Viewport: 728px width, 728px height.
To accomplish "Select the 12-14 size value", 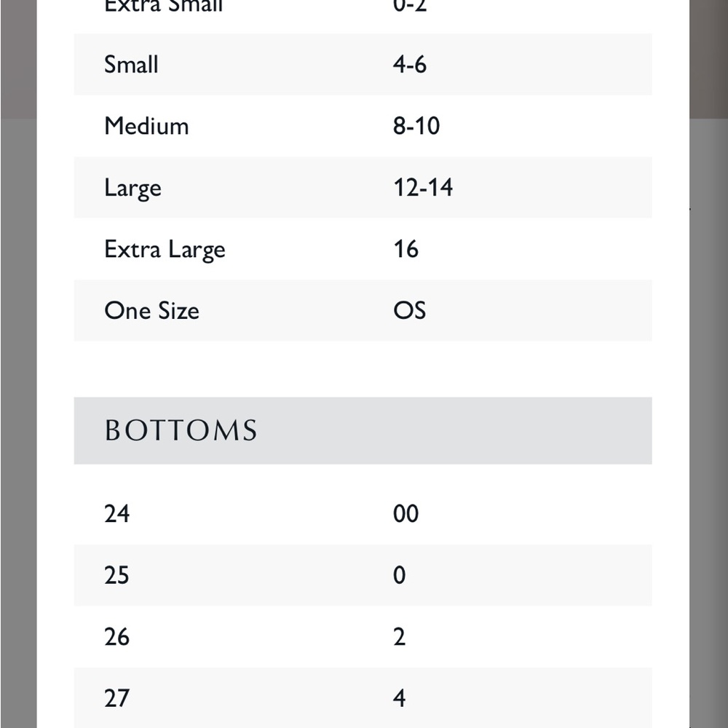I will tap(423, 188).
